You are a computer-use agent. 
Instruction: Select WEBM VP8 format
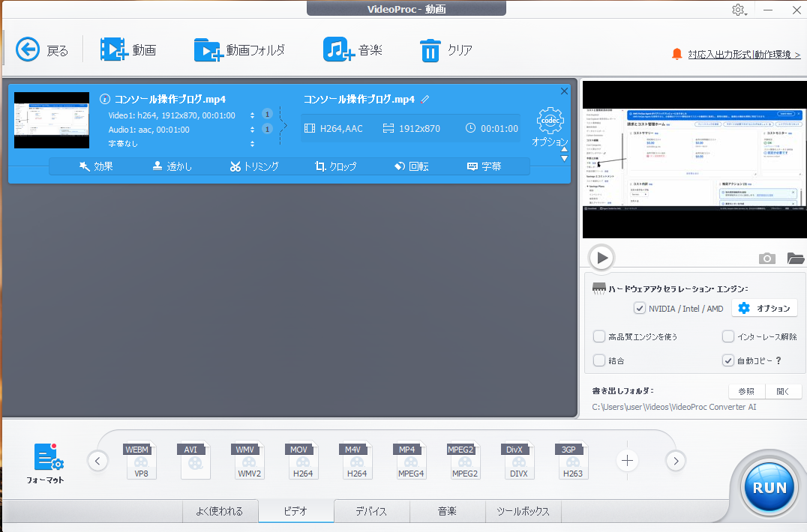point(141,461)
